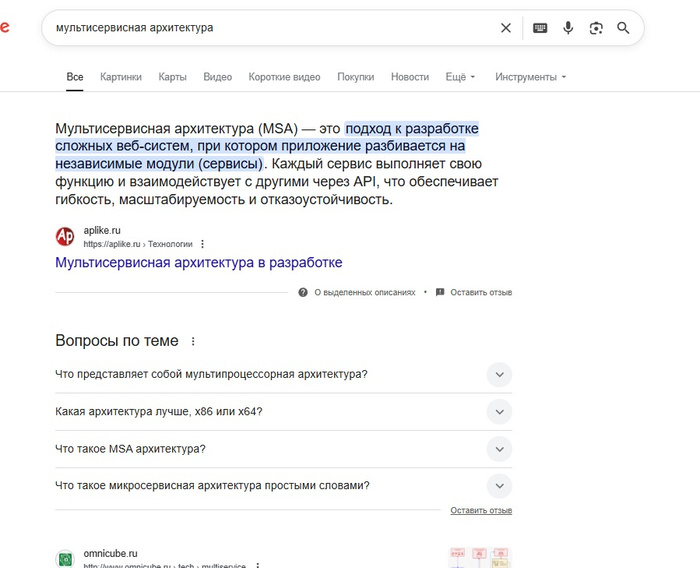700x568 pixels.
Task: Click Оставить отзыв below the questions list
Action: coord(481,510)
